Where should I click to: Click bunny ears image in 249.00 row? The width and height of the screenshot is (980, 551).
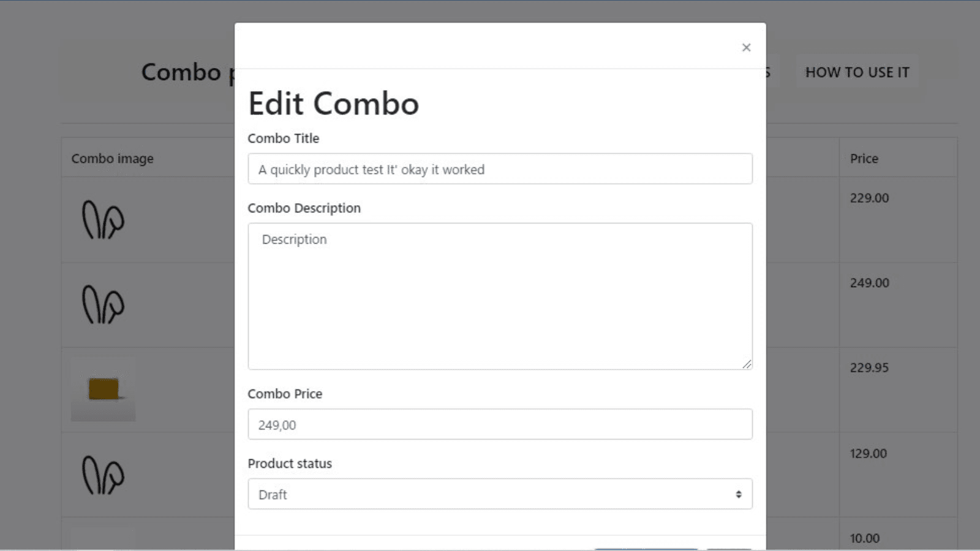(x=103, y=305)
